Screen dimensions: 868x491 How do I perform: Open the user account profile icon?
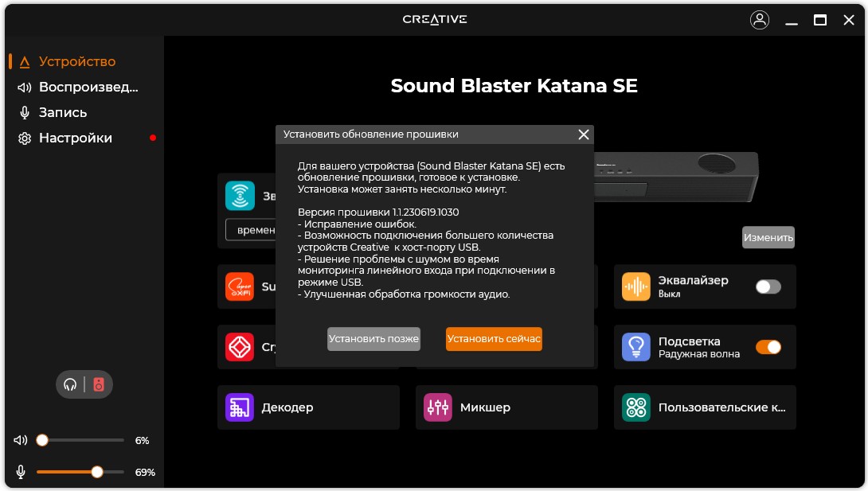[760, 20]
